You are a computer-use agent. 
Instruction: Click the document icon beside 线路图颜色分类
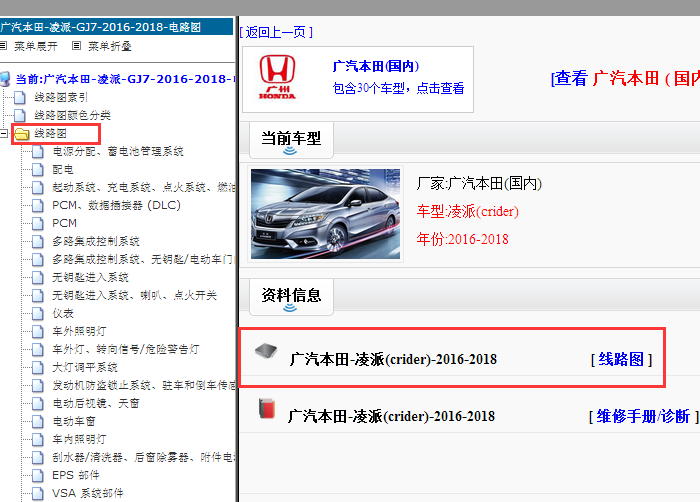coord(20,115)
